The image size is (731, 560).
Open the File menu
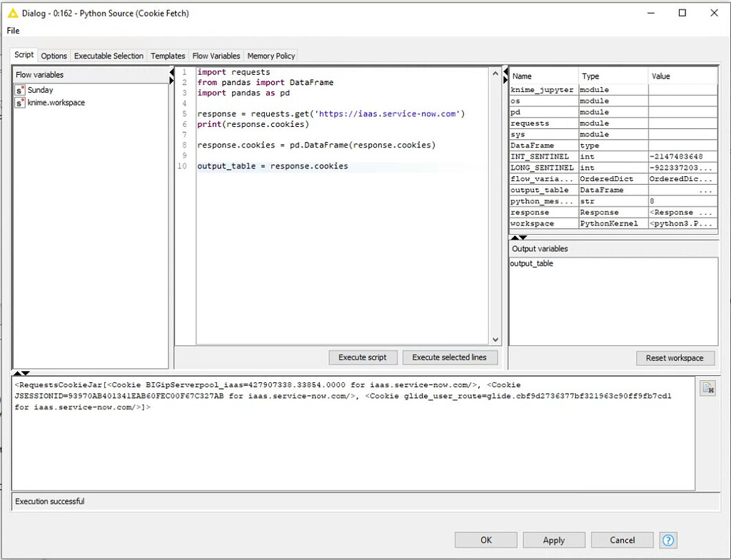pyautogui.click(x=13, y=31)
